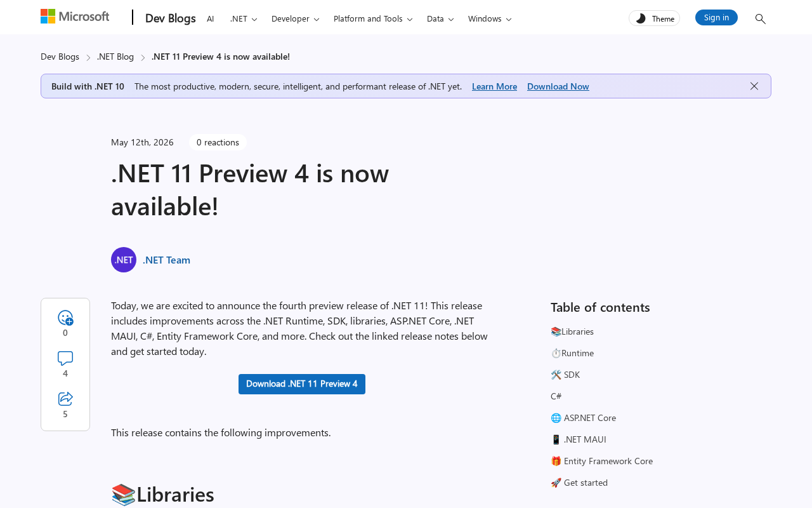This screenshot has width=812, height=508.
Task: Click the Learn More banner link
Action: 494,86
